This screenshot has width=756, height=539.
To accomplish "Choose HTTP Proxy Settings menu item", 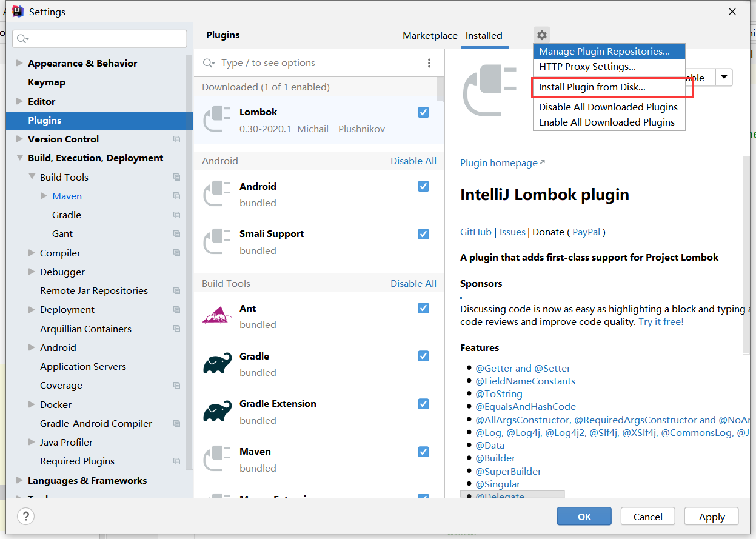I will (x=609, y=67).
